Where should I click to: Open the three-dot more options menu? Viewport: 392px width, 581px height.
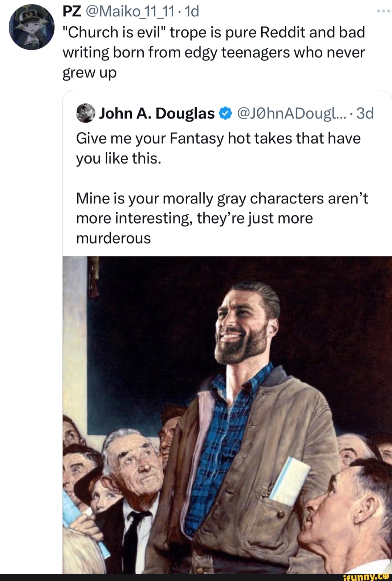pyautogui.click(x=383, y=11)
